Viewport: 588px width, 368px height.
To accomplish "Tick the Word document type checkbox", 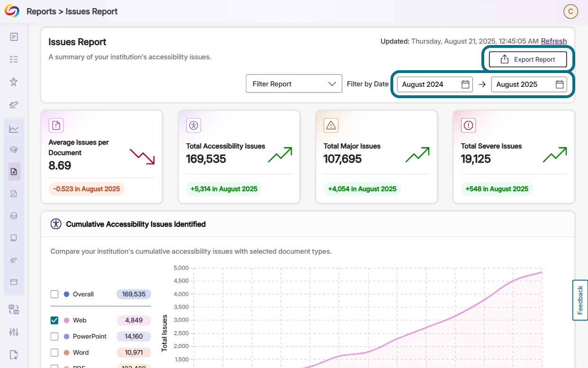I will coord(54,353).
